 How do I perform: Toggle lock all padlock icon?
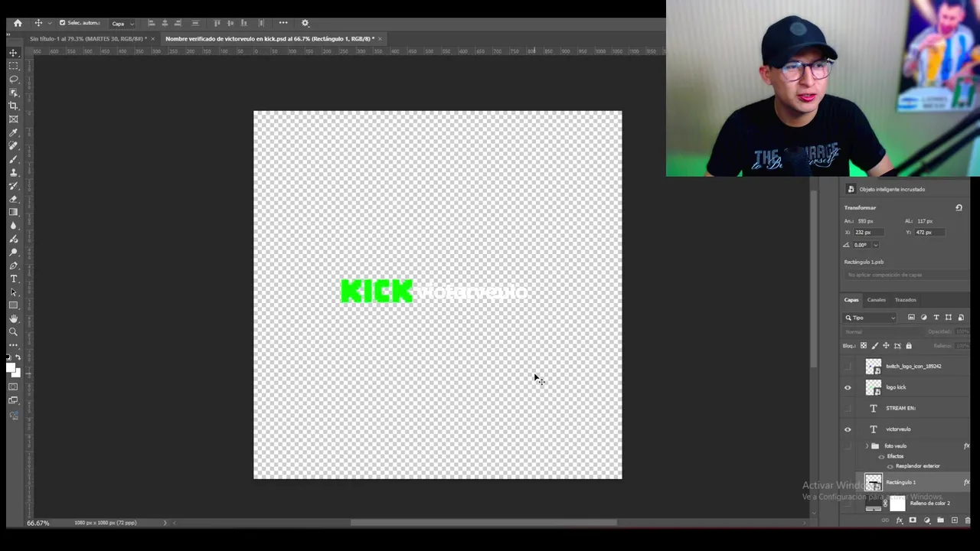click(x=909, y=346)
